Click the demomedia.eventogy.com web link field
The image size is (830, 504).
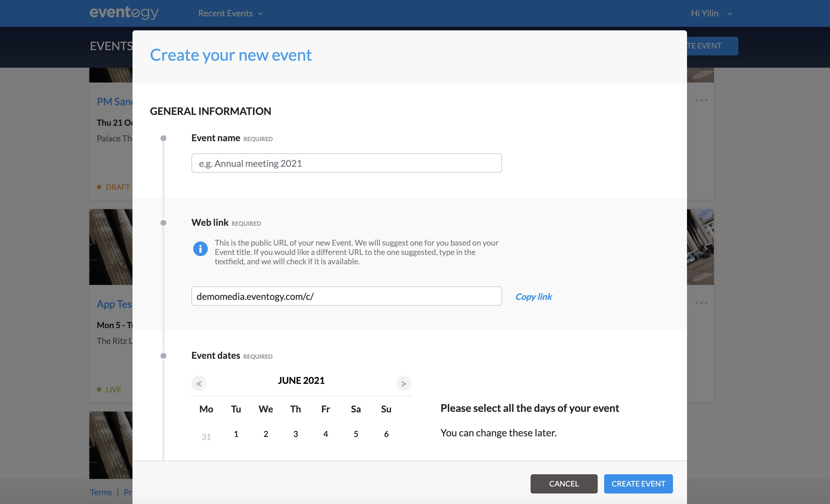coord(346,296)
